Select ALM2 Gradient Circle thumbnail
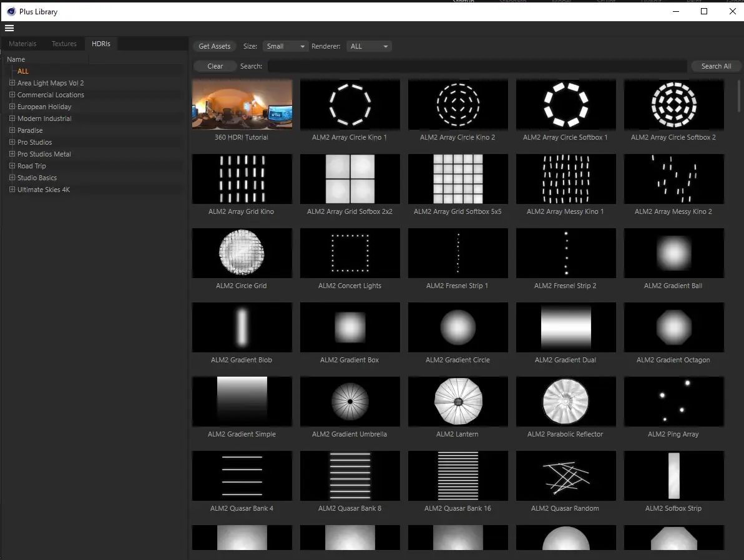The width and height of the screenshot is (744, 560). (458, 327)
